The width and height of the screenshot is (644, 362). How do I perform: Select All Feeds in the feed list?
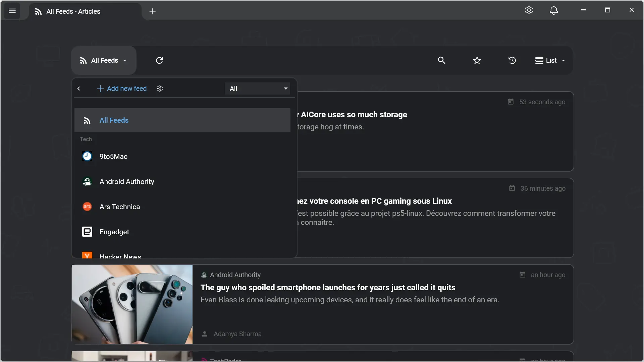click(x=182, y=120)
